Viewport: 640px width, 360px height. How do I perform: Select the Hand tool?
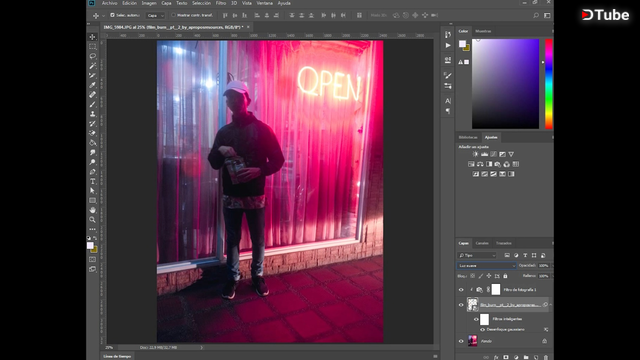[93, 210]
